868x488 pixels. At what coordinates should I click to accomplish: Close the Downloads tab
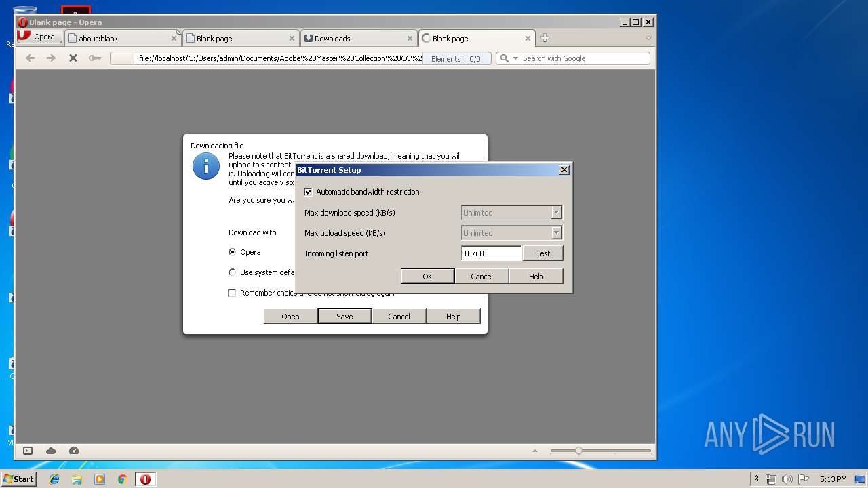tap(410, 39)
